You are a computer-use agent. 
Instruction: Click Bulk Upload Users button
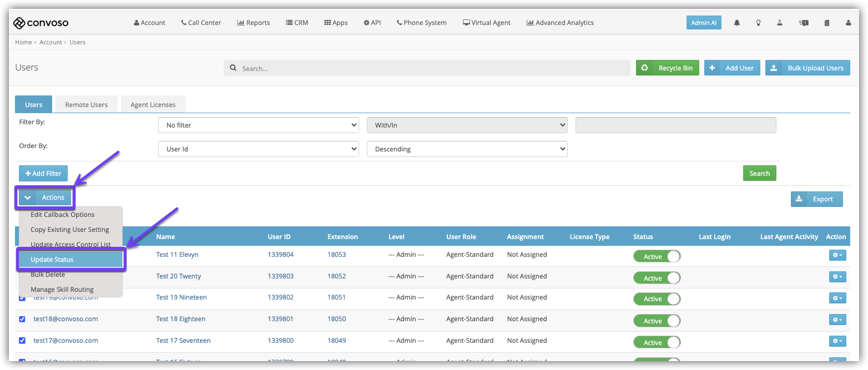pos(808,68)
